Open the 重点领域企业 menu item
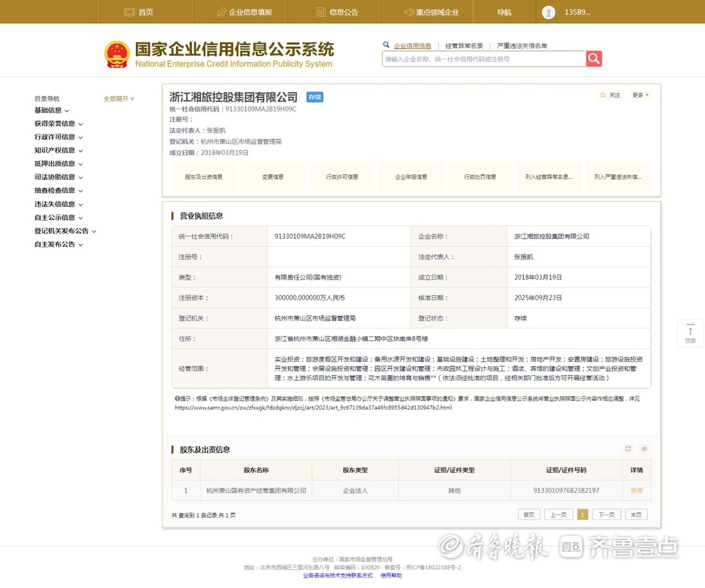This screenshot has height=588, width=705. (431, 12)
